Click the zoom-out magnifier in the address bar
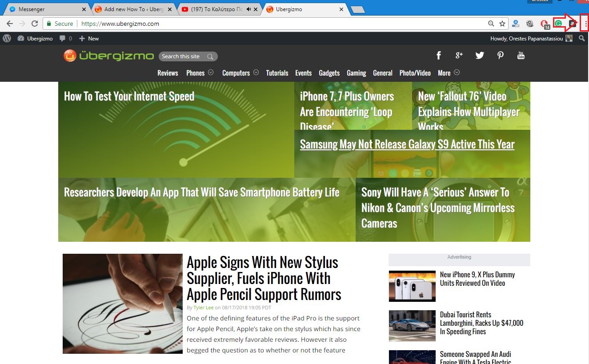 click(x=491, y=24)
